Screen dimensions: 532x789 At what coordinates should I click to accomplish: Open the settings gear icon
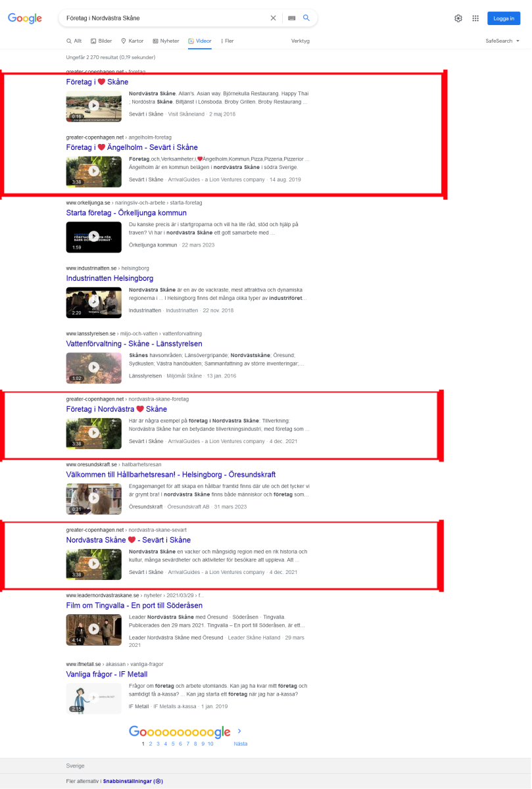(x=458, y=18)
